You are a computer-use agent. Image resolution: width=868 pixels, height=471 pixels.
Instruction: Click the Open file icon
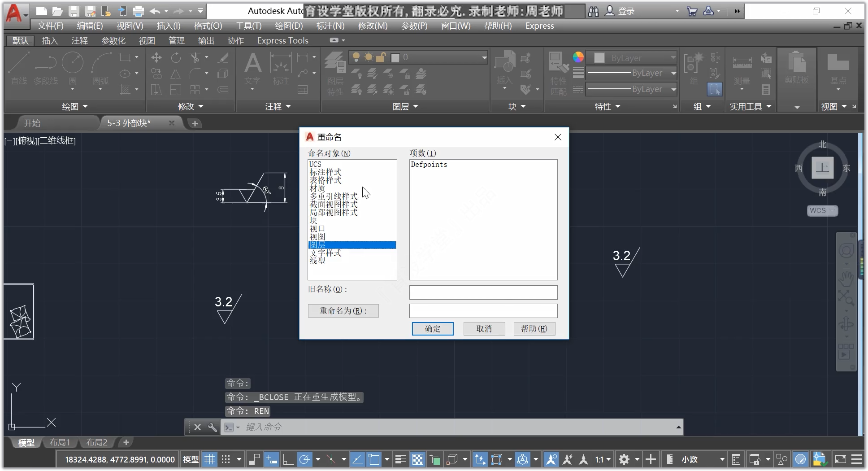57,11
